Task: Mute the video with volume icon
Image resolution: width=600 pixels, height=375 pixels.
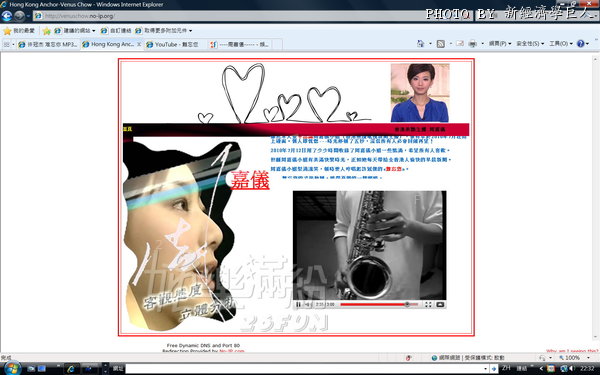Action: [x=308, y=305]
